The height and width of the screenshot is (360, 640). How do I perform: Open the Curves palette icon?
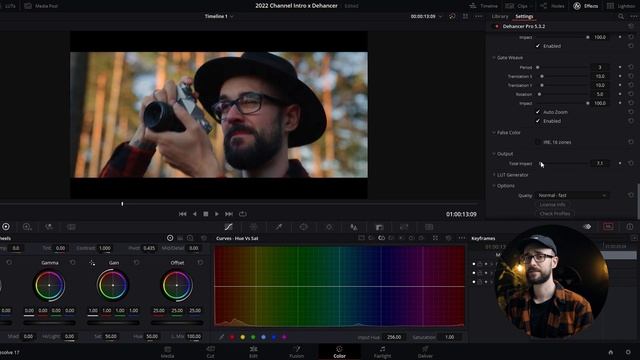(229, 227)
